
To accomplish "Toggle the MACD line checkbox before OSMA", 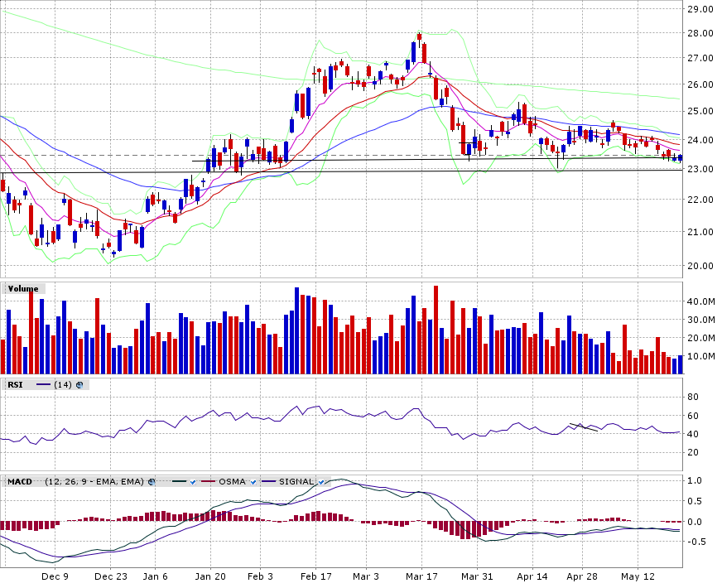I will (x=192, y=481).
